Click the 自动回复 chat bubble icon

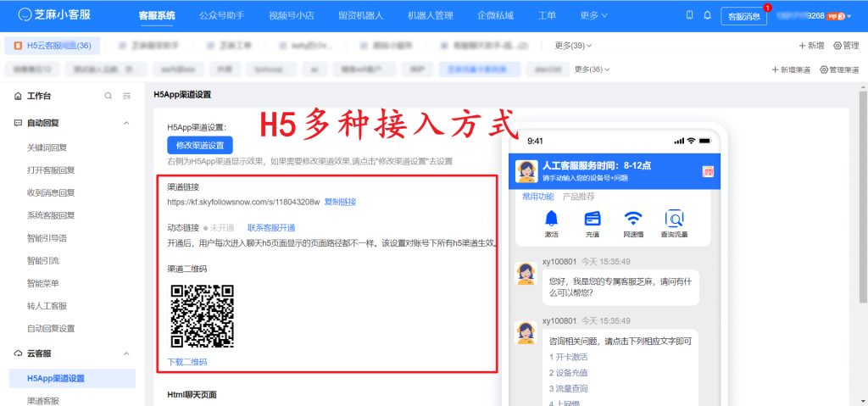(19, 123)
